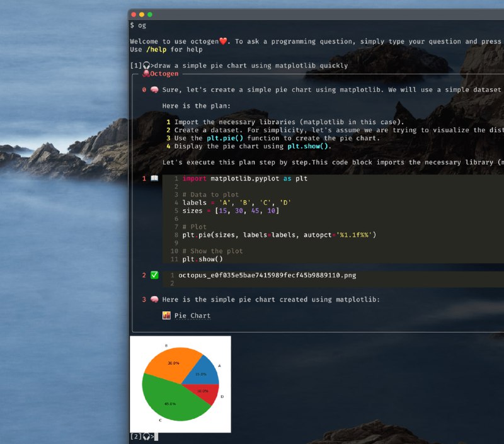Click the import matplotlib.pyplot code line
The image size is (504, 444).
point(244,179)
